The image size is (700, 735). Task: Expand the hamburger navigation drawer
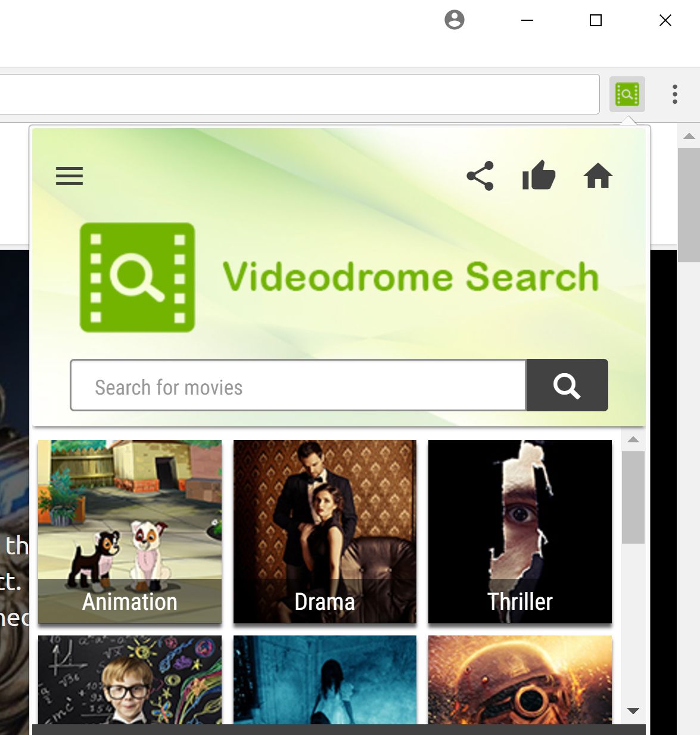point(69,176)
